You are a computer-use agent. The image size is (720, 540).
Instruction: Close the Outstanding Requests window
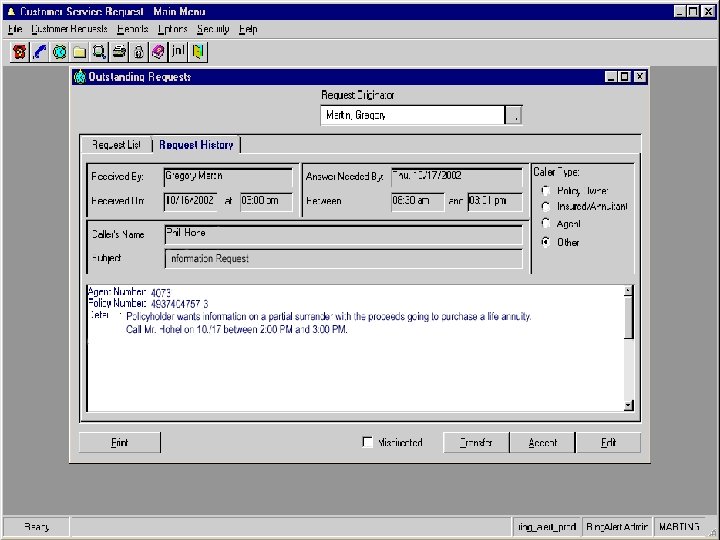click(x=640, y=77)
